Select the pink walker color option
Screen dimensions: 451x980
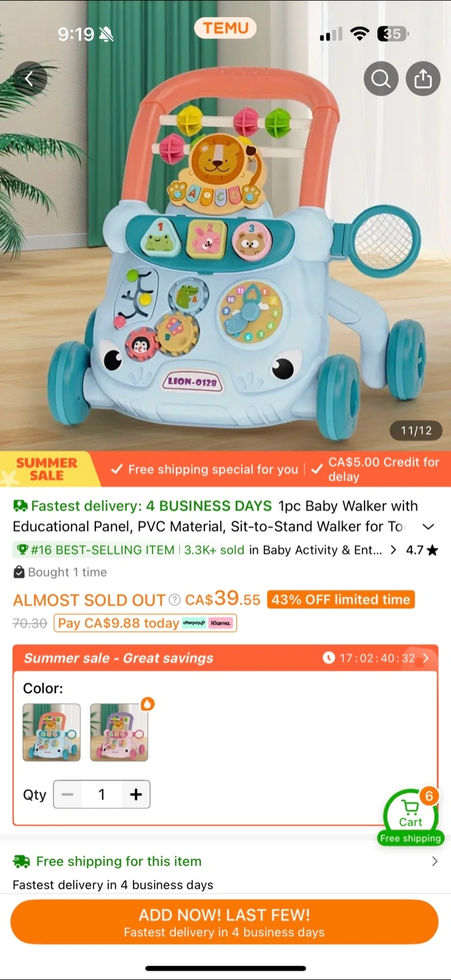click(x=119, y=732)
